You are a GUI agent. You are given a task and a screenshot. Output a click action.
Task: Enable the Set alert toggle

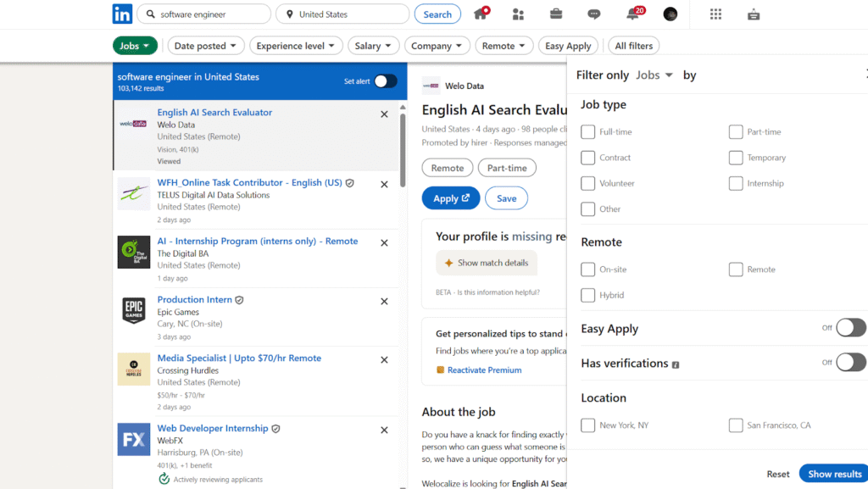coord(385,81)
